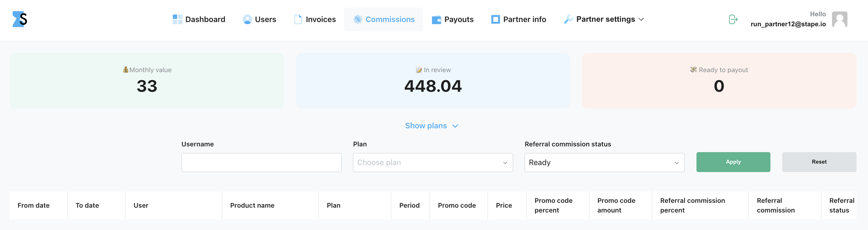Click the Payouts wallet icon

click(436, 20)
